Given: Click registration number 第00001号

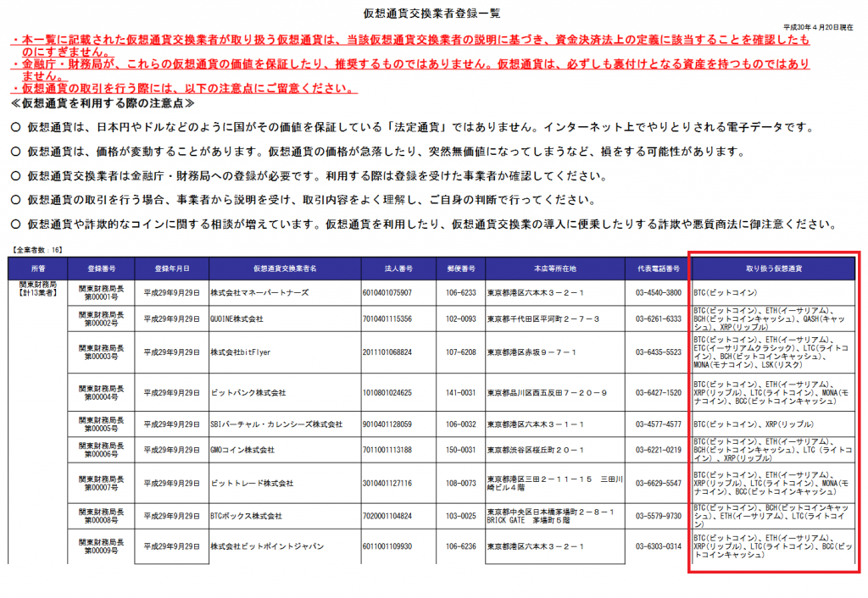Looking at the screenshot, I should click(102, 297).
